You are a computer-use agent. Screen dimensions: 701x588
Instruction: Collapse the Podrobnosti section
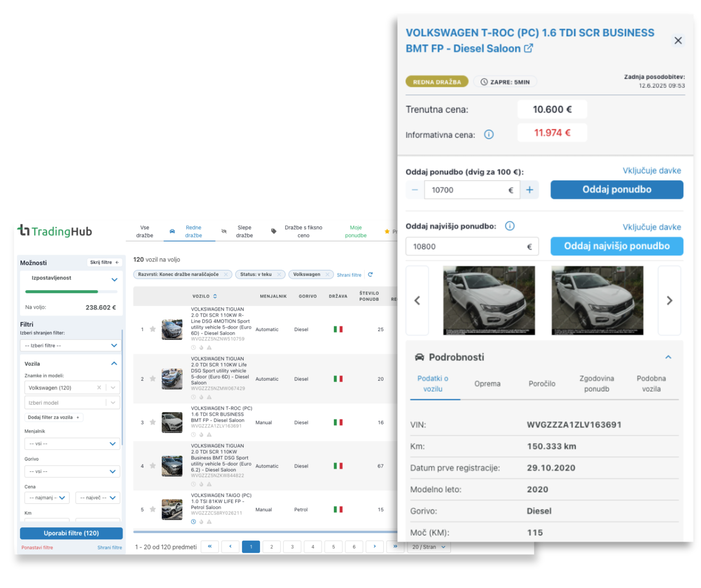pyautogui.click(x=668, y=357)
